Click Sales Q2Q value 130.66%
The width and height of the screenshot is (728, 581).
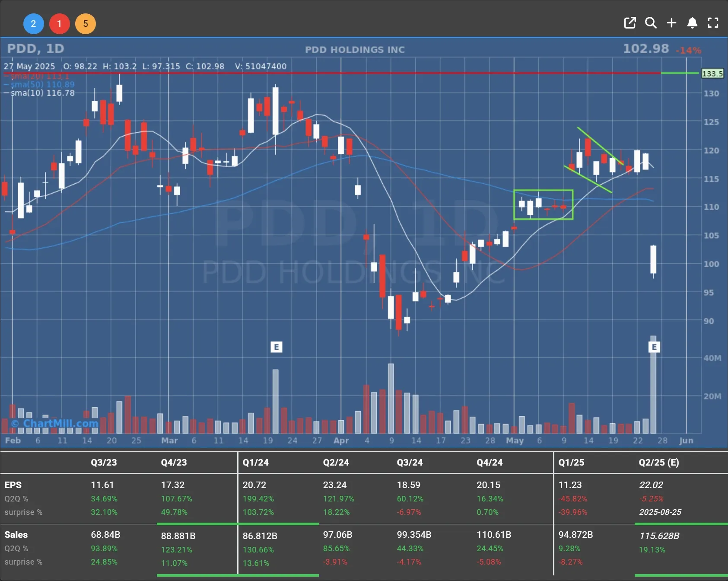tap(258, 550)
